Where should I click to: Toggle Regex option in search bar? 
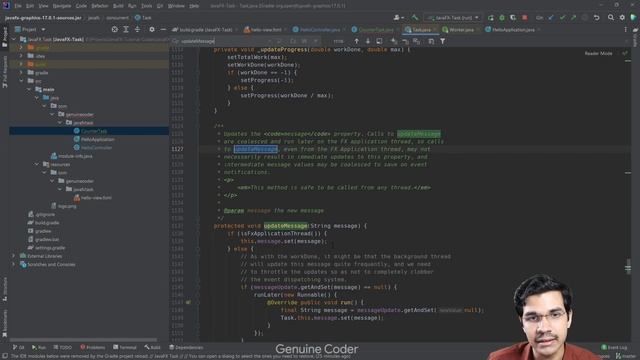316,41
